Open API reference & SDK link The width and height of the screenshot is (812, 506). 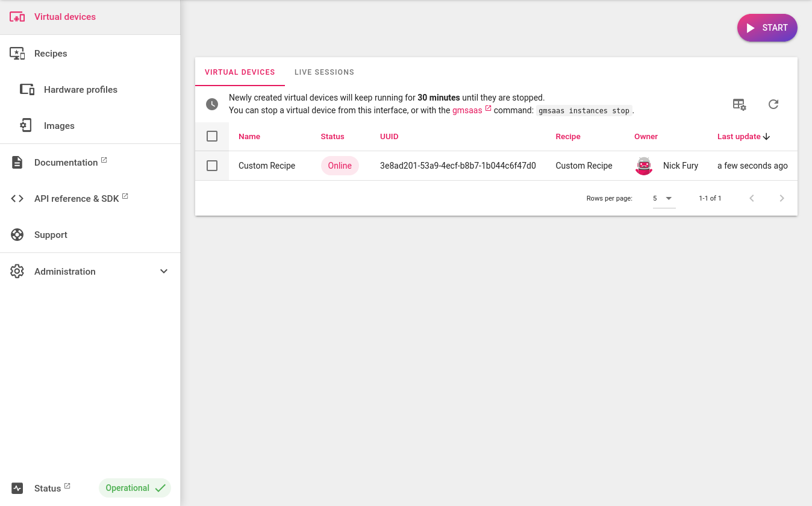pyautogui.click(x=90, y=199)
